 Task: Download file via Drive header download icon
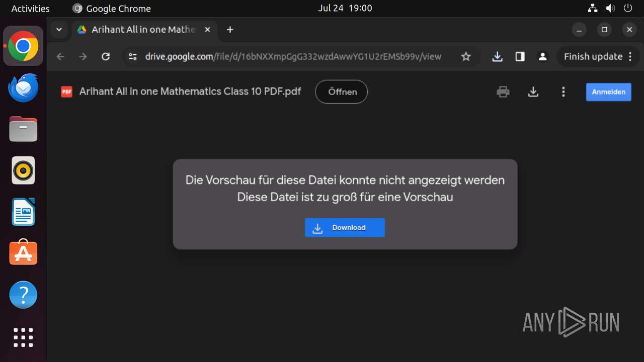point(533,92)
